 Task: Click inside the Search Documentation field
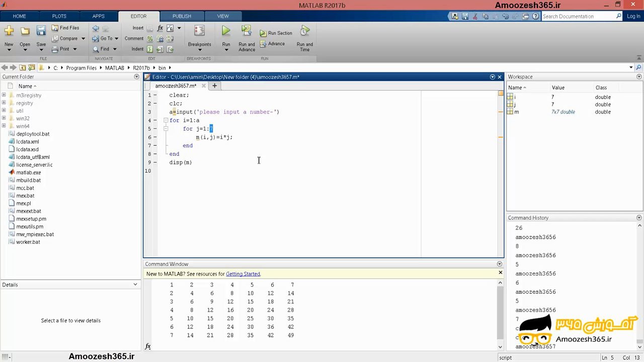click(x=579, y=16)
